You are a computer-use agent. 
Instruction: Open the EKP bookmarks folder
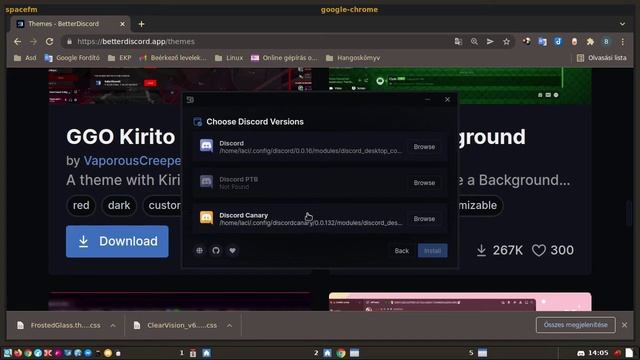pyautogui.click(x=120, y=58)
